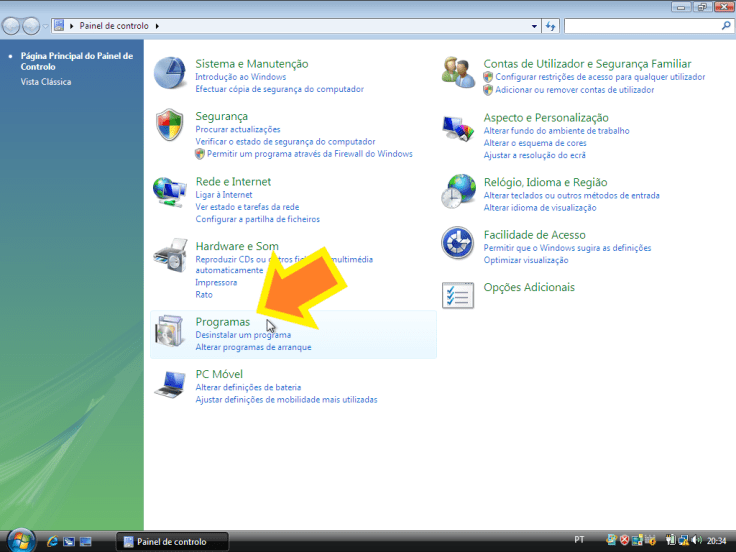Image resolution: width=736 pixels, height=552 pixels.
Task: Open the Opções Adicionais checklist icon
Action: [458, 295]
